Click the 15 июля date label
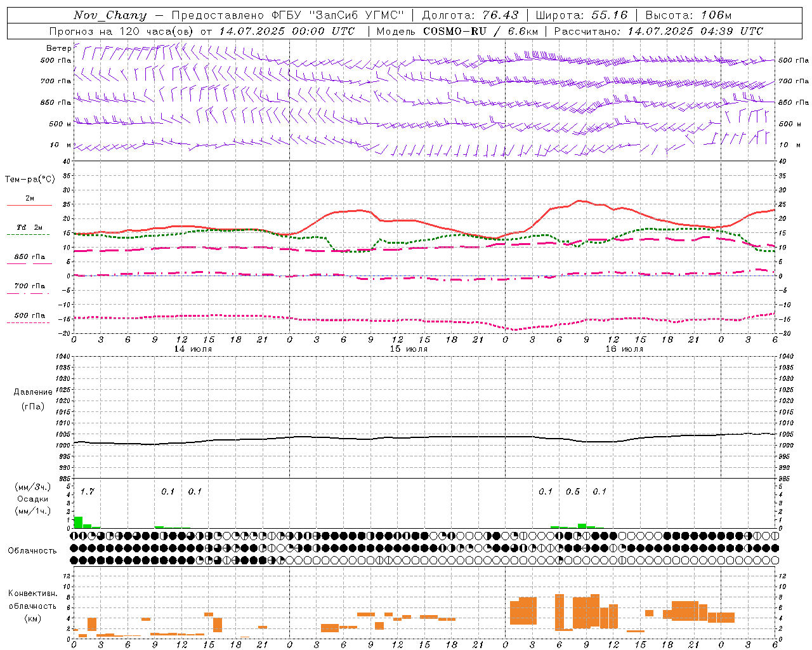 [x=409, y=348]
